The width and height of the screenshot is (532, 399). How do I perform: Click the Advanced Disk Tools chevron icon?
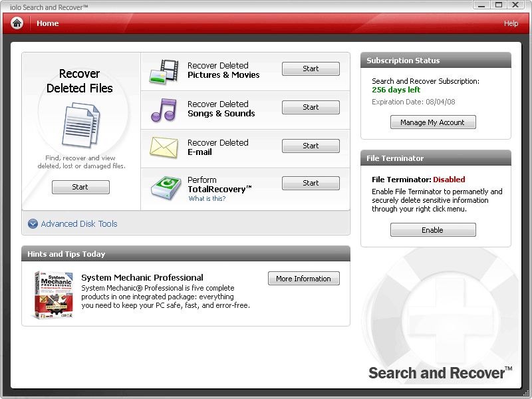(33, 224)
